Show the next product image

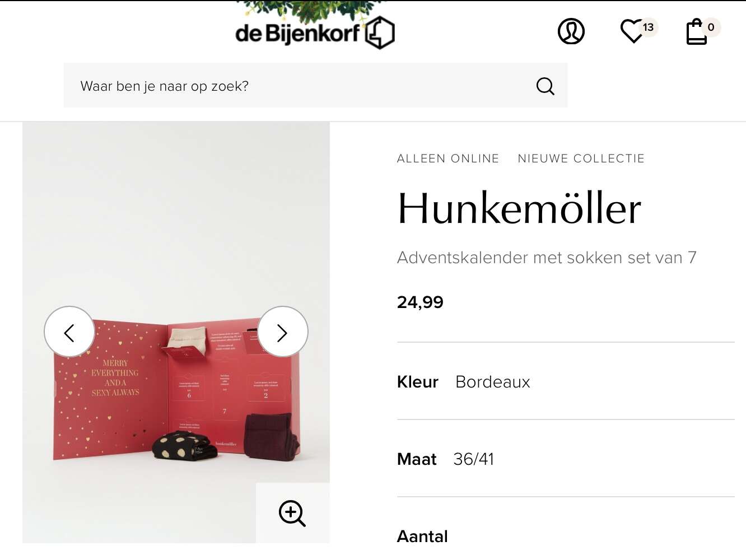[282, 332]
